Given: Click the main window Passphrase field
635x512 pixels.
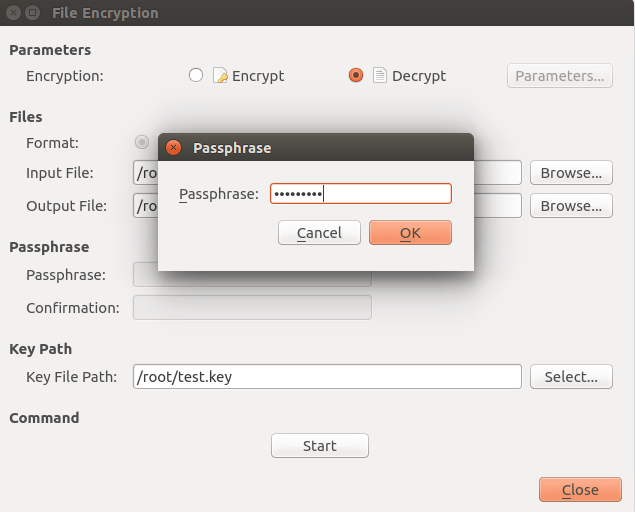Looking at the screenshot, I should coord(252,275).
